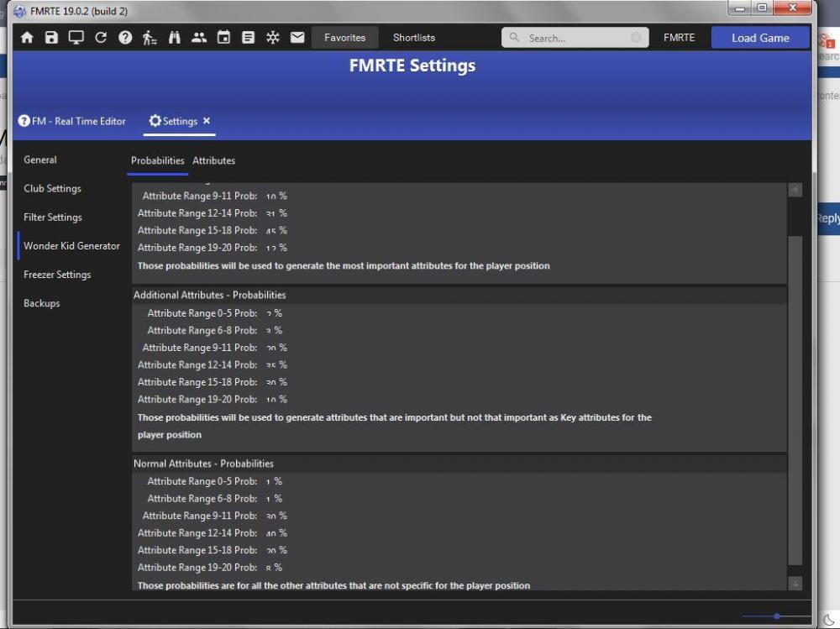Switch to the Attributes tab
This screenshot has width=840, height=629.
[x=213, y=160]
